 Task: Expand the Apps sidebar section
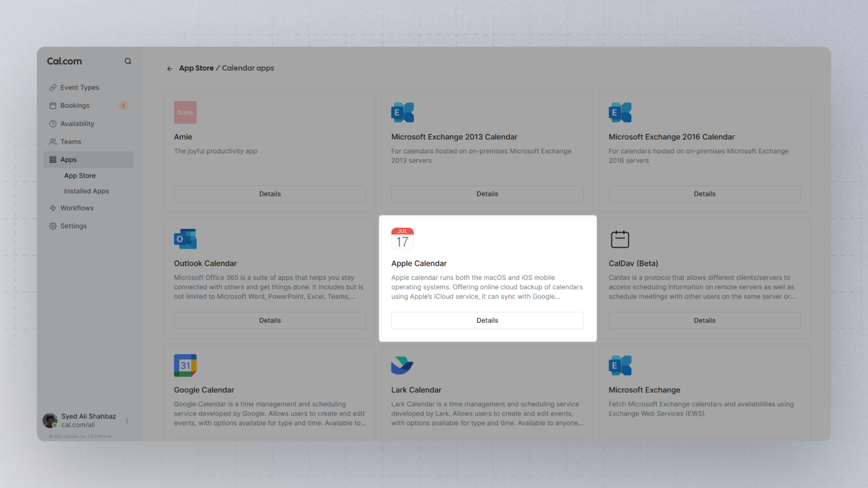(88, 159)
